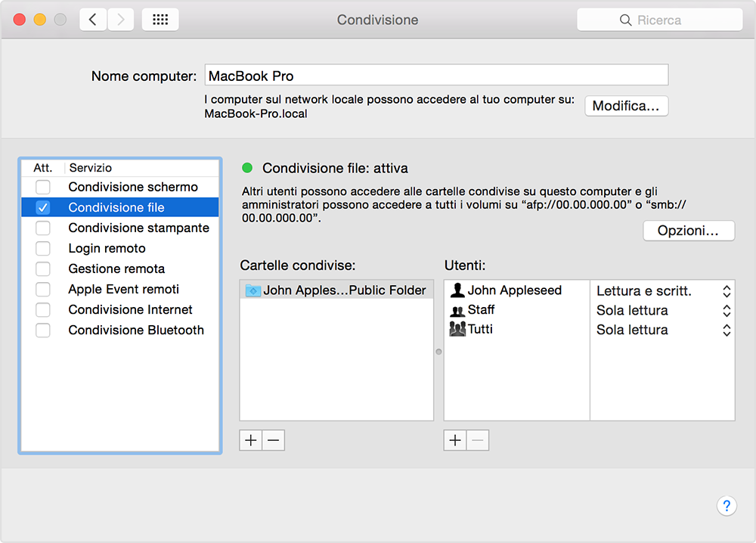Screen dimensions: 756x543
Task: Enable Gestione remota checkbox
Action: 43,268
